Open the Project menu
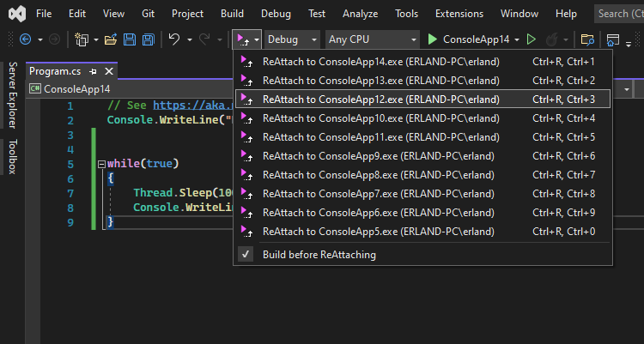Screen dimensions: 644x344 coord(187,14)
